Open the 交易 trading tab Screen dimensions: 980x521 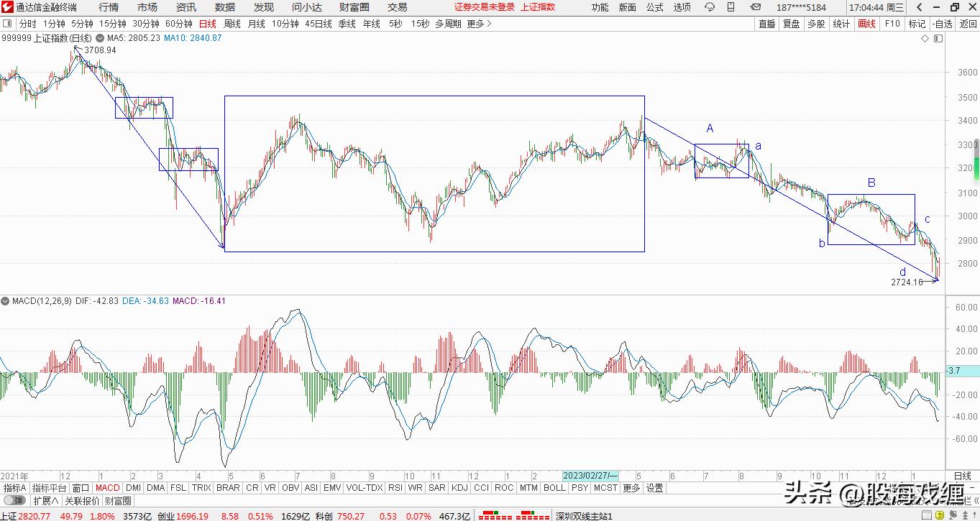click(398, 7)
